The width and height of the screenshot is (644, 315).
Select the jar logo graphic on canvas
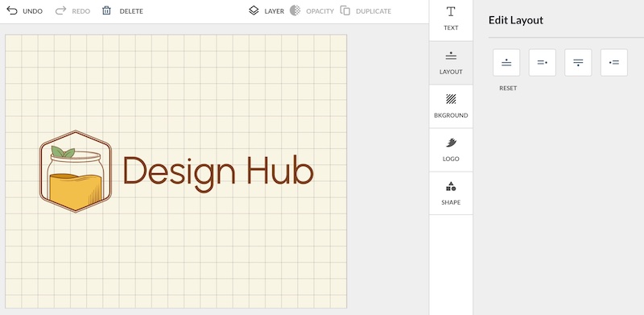[x=76, y=172]
